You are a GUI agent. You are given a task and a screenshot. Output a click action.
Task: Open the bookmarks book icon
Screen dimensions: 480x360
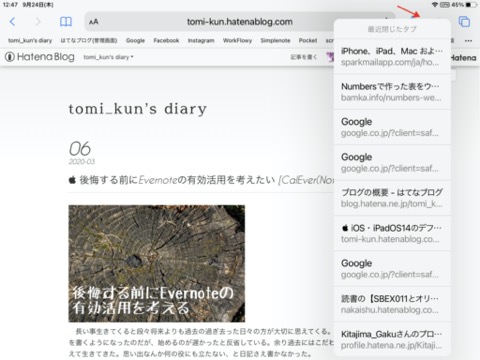pos(66,22)
